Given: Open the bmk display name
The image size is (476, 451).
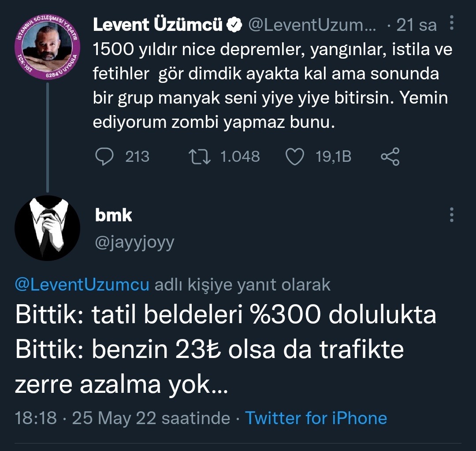Looking at the screenshot, I should 113,215.
